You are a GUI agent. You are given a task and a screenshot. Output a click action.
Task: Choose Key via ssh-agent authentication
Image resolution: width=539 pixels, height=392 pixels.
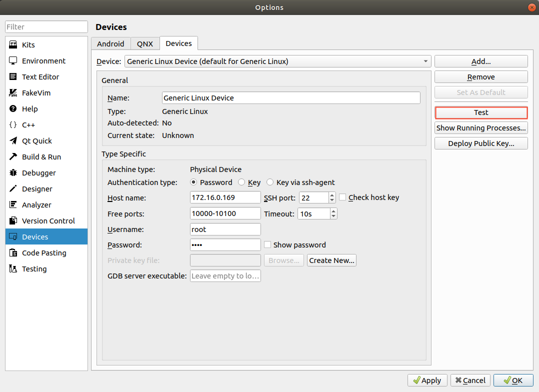(270, 182)
